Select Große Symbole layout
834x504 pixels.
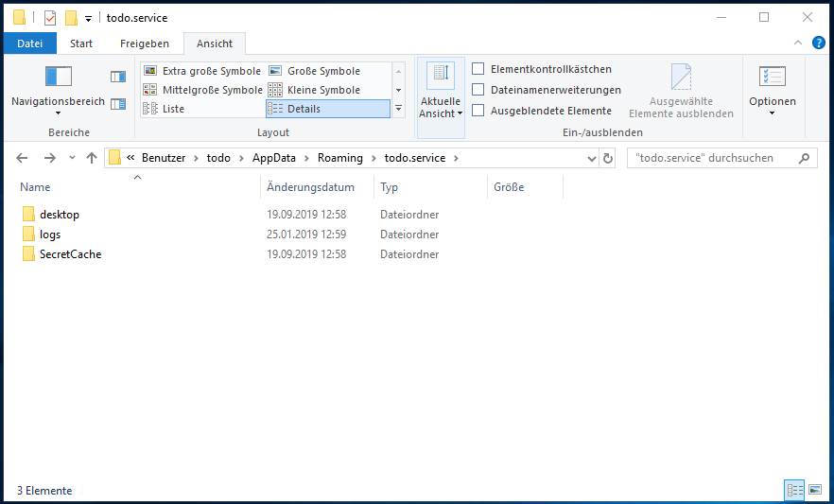(315, 71)
